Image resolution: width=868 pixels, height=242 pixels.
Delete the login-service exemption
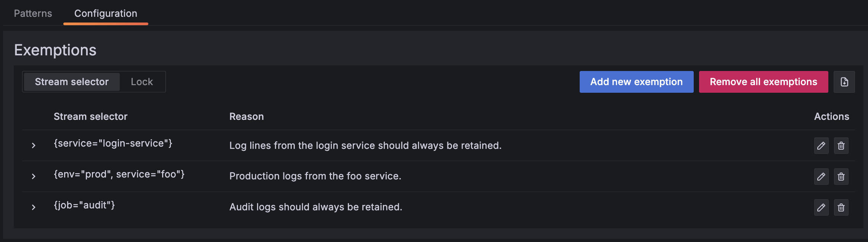pos(841,145)
